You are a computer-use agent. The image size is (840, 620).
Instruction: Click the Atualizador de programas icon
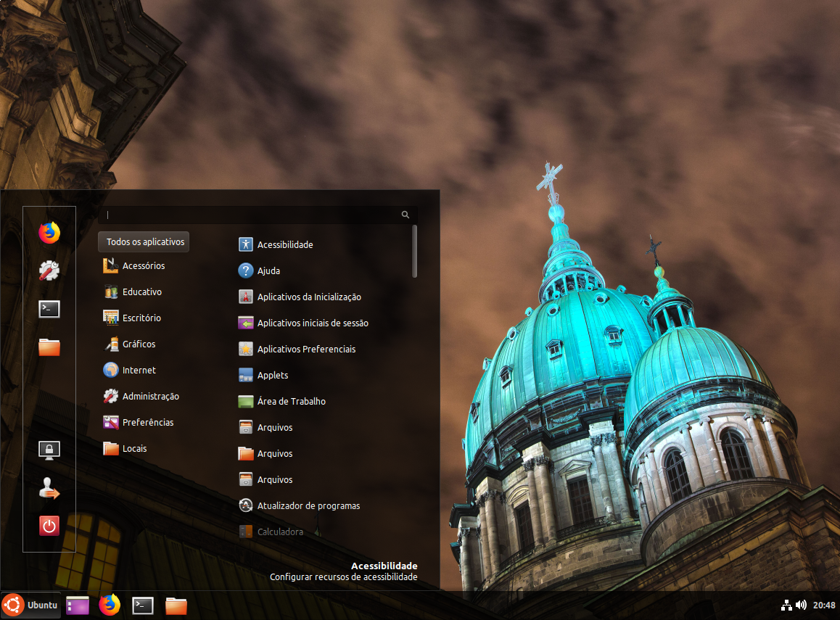245,505
